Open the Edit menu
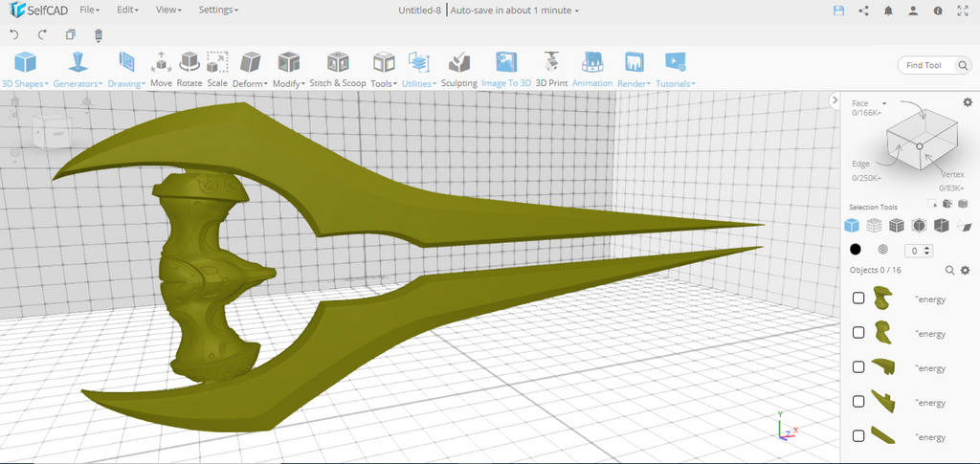Viewport: 980px width, 464px height. [x=128, y=10]
